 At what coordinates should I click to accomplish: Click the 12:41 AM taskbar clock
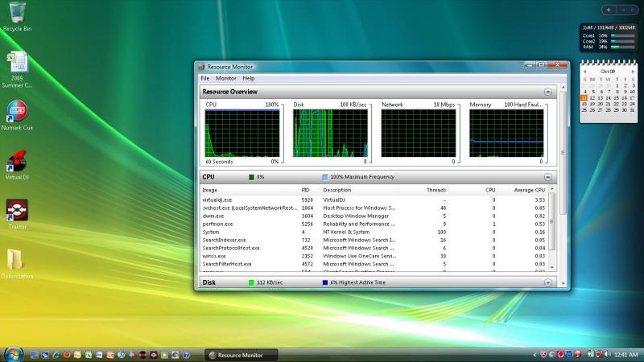[x=626, y=355]
